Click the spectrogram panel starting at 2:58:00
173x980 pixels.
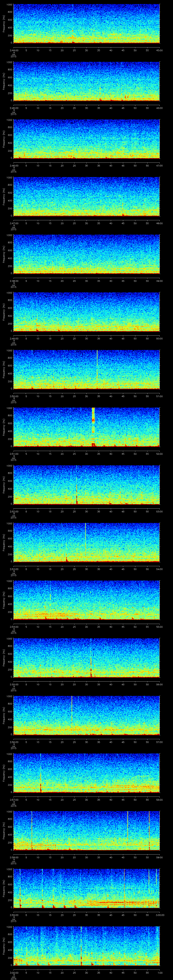pyautogui.click(x=87, y=831)
